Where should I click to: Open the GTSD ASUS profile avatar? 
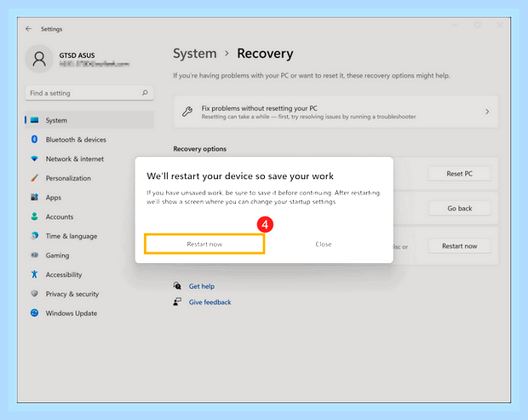[39, 59]
